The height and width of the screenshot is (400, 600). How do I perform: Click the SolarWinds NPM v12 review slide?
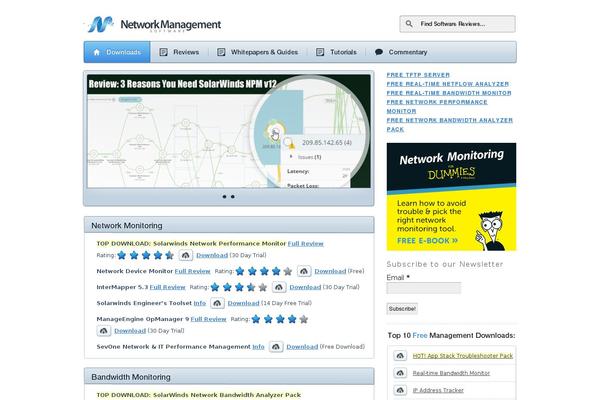tap(229, 131)
